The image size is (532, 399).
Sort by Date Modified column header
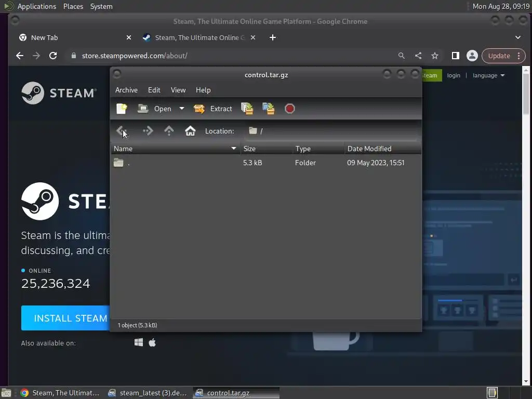383,149
